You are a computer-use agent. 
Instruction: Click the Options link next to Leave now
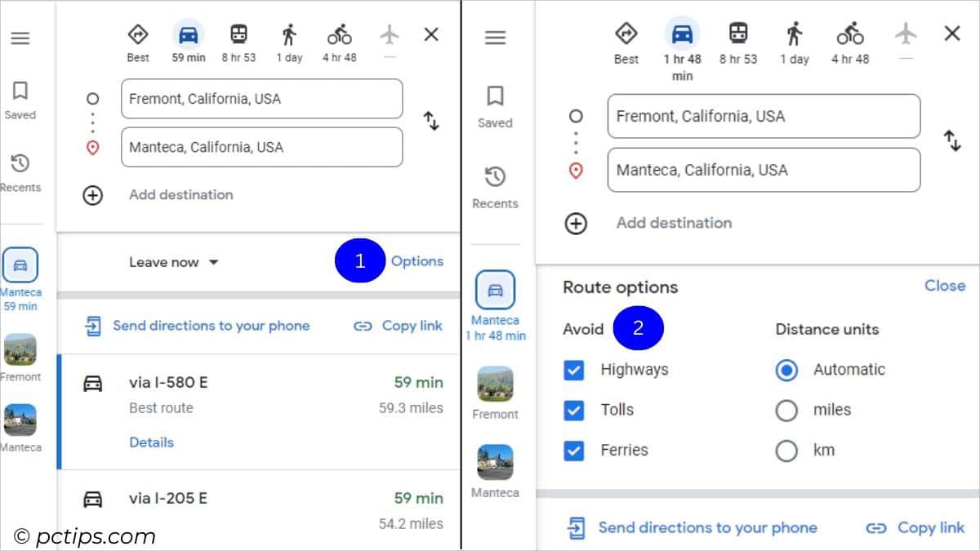click(x=417, y=261)
